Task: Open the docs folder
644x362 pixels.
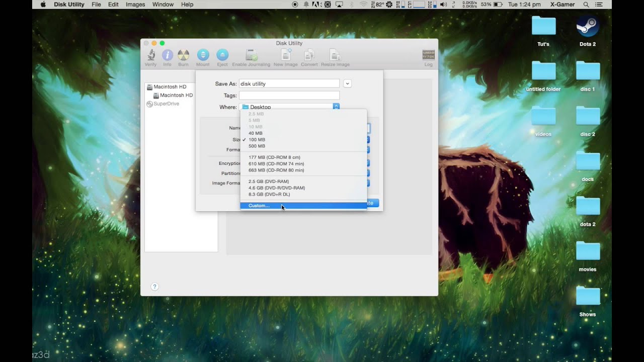Action: [588, 166]
